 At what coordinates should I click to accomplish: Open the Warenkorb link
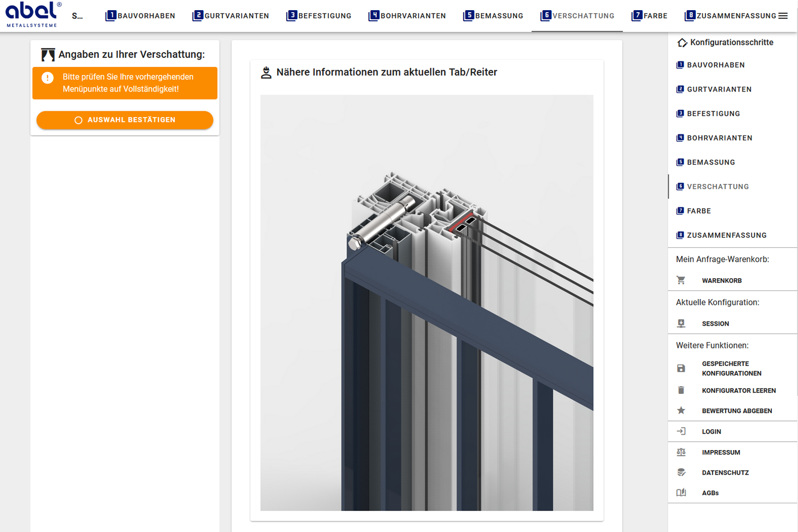722,281
